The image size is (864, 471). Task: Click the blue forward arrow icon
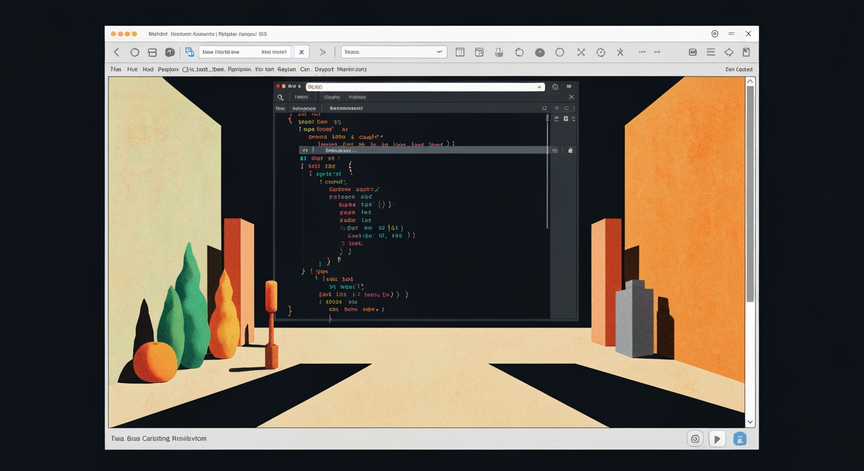322,52
